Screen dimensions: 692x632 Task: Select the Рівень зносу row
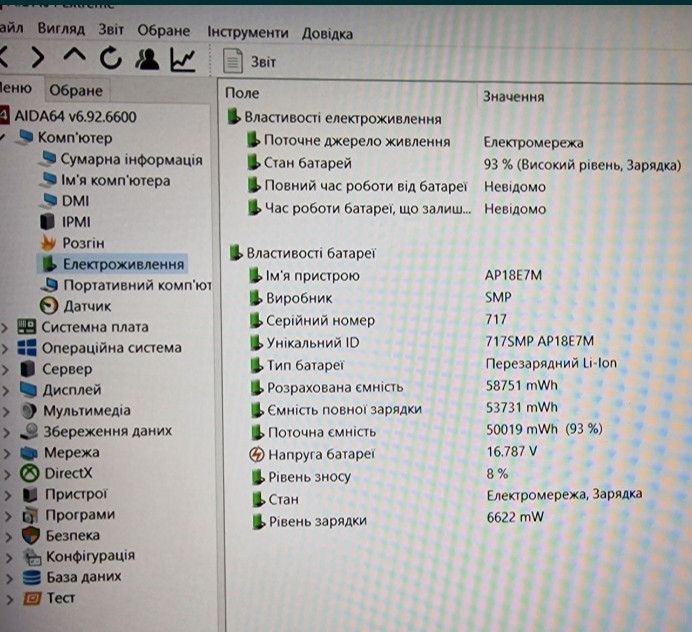[x=309, y=476]
